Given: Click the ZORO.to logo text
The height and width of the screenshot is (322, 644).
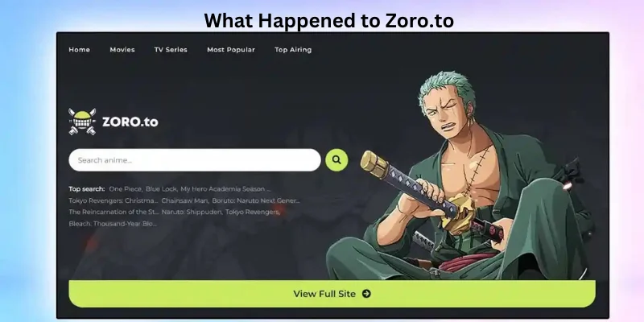Looking at the screenshot, I should [x=130, y=122].
